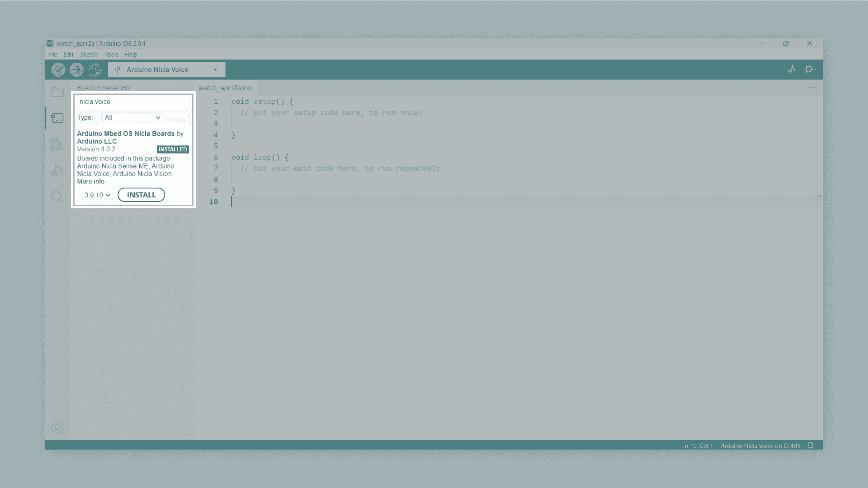This screenshot has height=488, width=868.
Task: Open the Debug panel in sidebar
Action: point(57,170)
